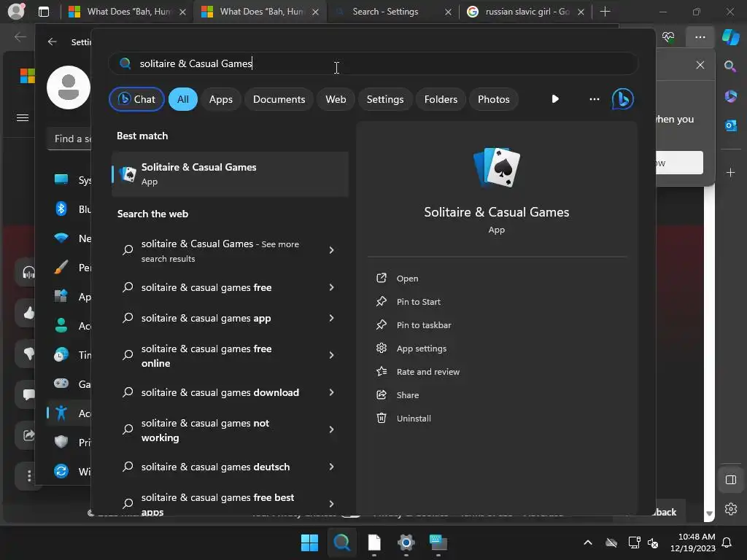
Task: Click Rate and review
Action: 427,372
